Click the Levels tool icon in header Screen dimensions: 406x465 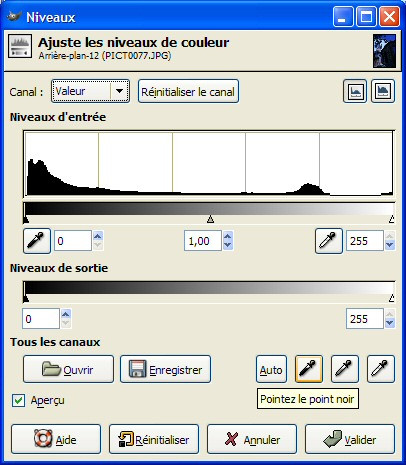click(20, 46)
